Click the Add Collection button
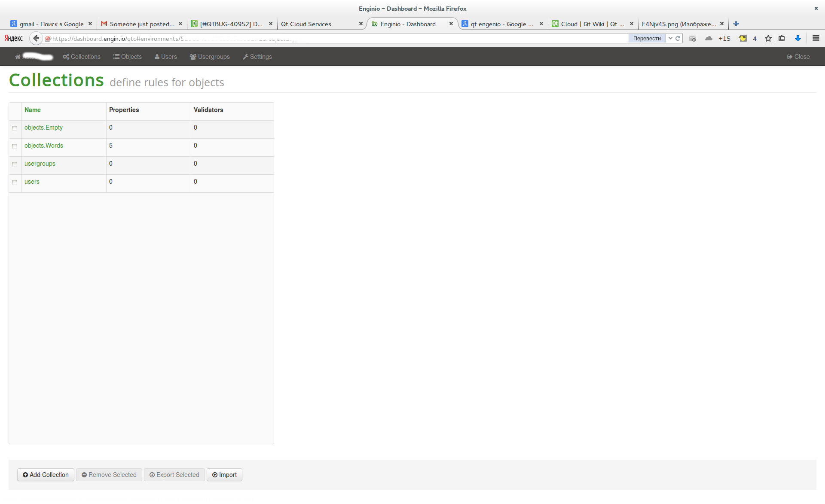The height and width of the screenshot is (504, 825). click(46, 475)
